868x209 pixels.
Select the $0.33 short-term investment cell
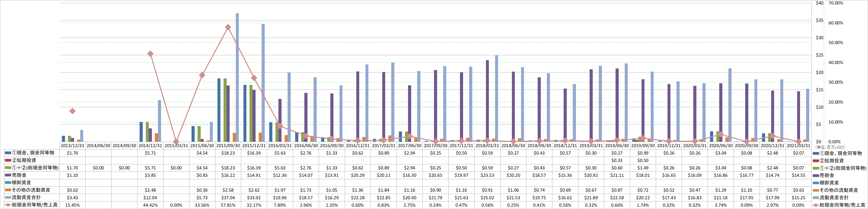617,161
